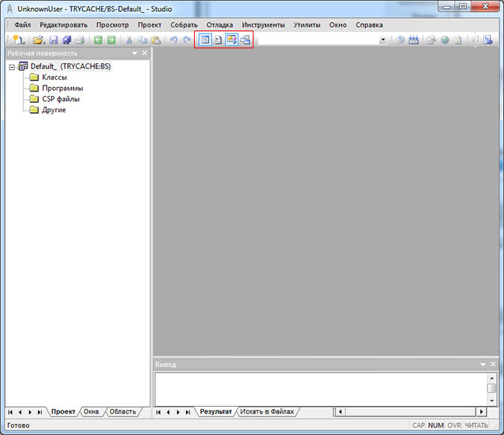Image resolution: width=504 pixels, height=435 pixels.
Task: Click the Rebuild All blue arrows icon
Action: [413, 40]
